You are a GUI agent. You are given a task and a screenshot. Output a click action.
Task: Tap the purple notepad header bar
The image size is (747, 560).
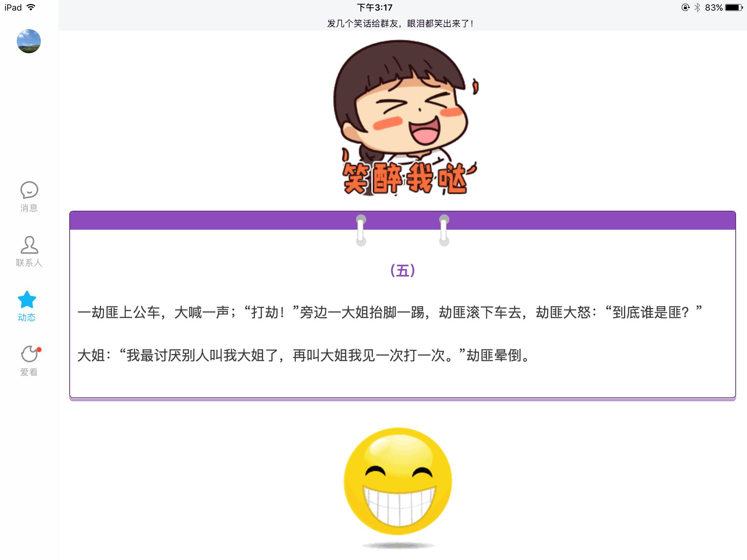[219, 221]
